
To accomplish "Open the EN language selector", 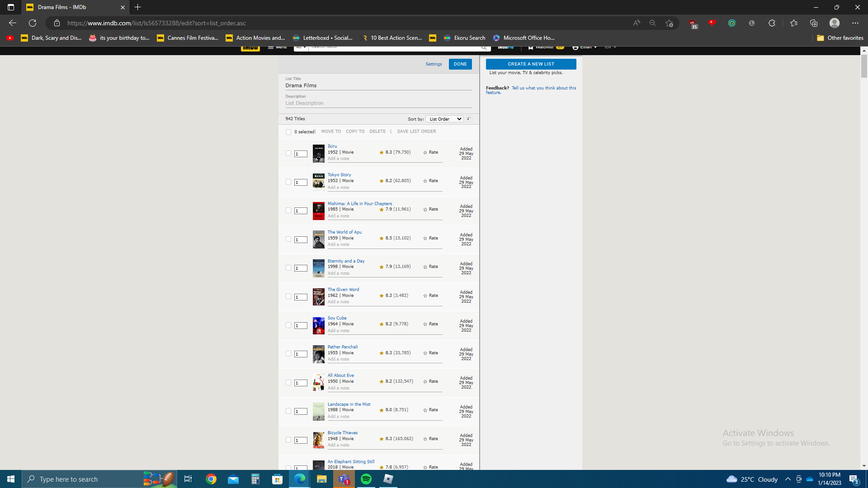I will click(x=609, y=47).
